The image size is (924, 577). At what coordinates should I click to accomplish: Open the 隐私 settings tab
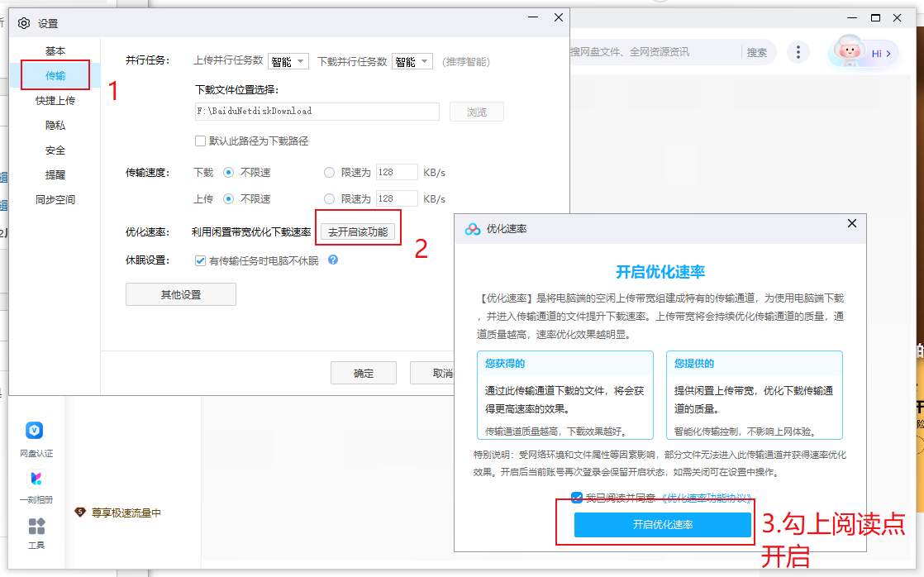pos(55,126)
